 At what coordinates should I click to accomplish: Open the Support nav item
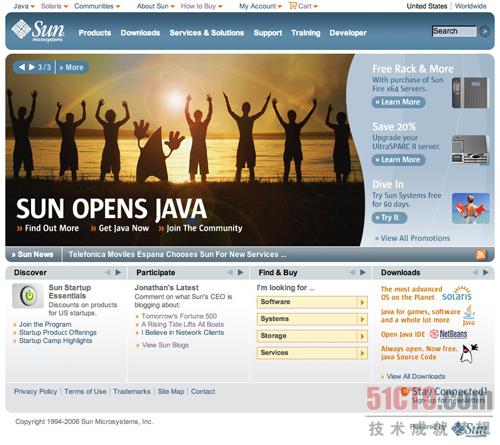click(x=268, y=33)
